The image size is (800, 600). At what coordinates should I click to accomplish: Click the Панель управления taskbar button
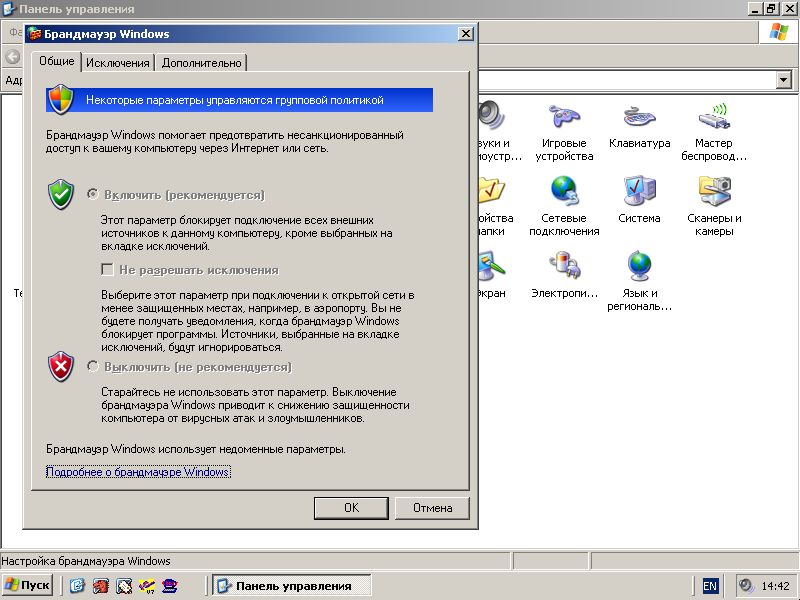coord(292,586)
